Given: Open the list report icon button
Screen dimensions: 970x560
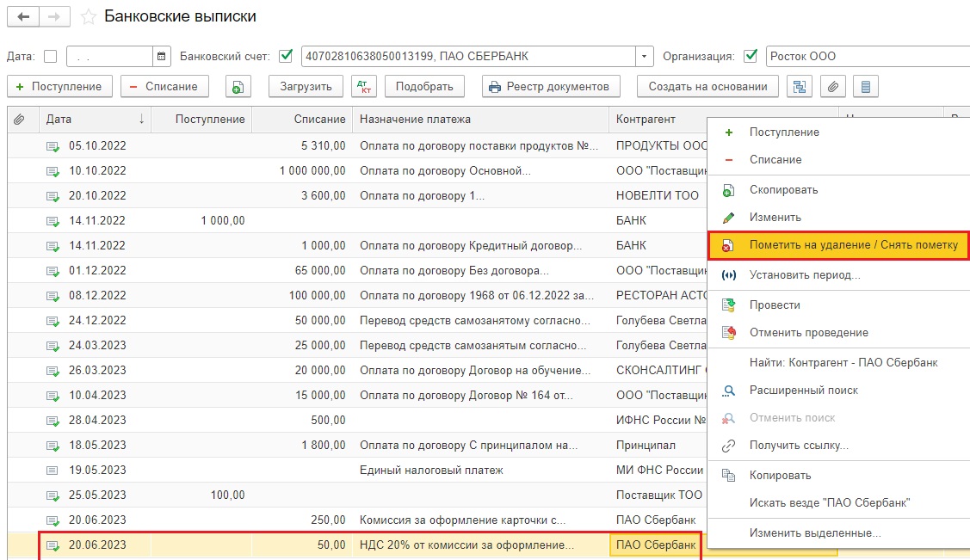Looking at the screenshot, I should tap(866, 87).
